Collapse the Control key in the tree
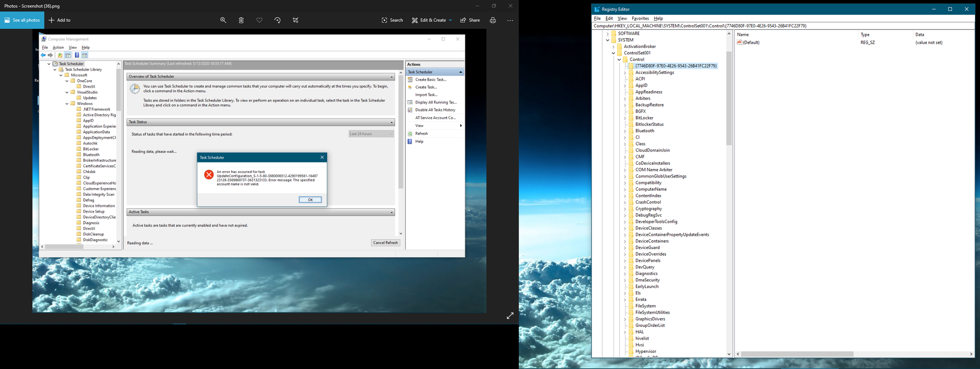The image size is (980, 369). (x=619, y=59)
